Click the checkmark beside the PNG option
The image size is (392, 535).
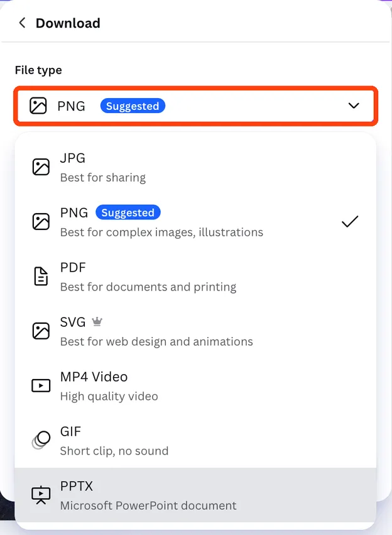[x=350, y=221]
